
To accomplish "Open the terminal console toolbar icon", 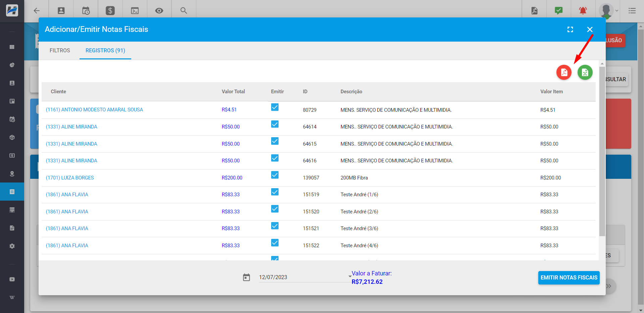I will (x=135, y=11).
